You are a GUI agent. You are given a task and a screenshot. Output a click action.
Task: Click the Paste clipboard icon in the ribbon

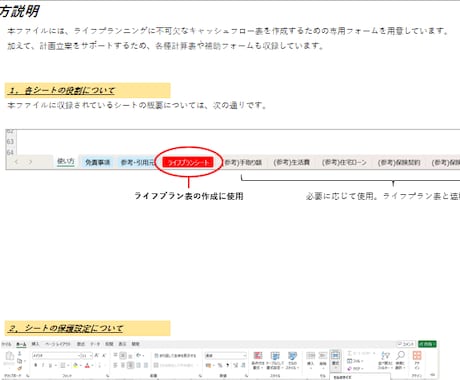point(10,356)
